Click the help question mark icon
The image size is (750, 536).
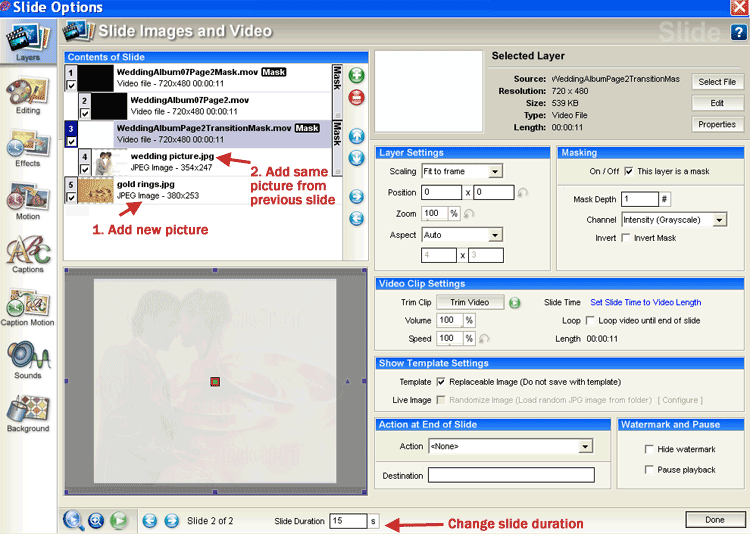(738, 32)
